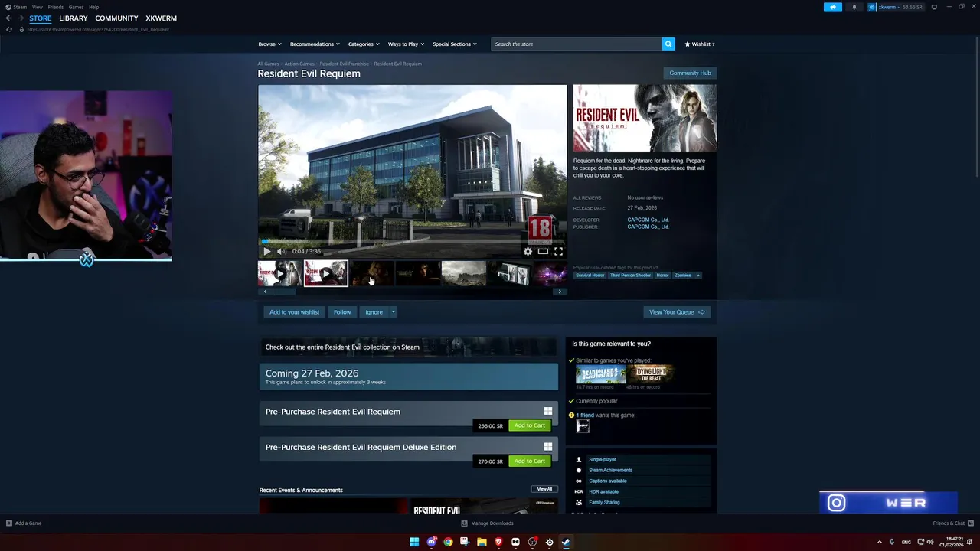980x551 pixels.
Task: Open the Dying Light The Beast thumbnail
Action: coord(650,374)
